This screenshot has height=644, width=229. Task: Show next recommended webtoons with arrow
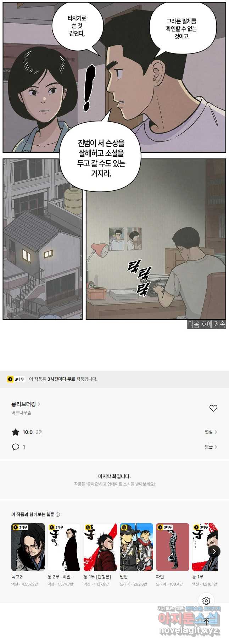click(214, 551)
